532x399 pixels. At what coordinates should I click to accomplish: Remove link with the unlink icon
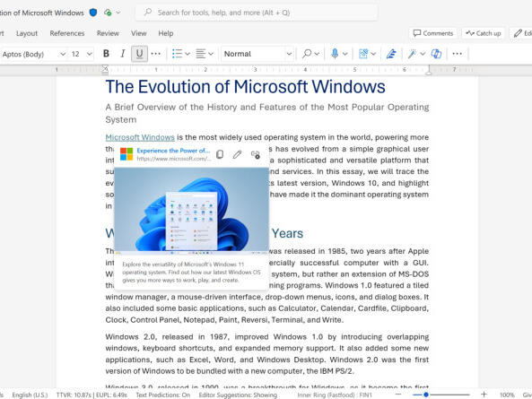point(256,154)
